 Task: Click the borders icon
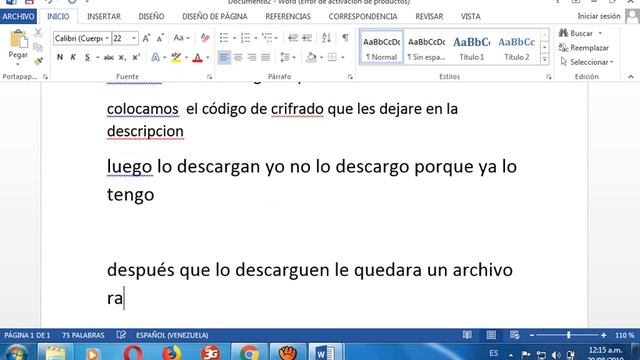coord(332,58)
